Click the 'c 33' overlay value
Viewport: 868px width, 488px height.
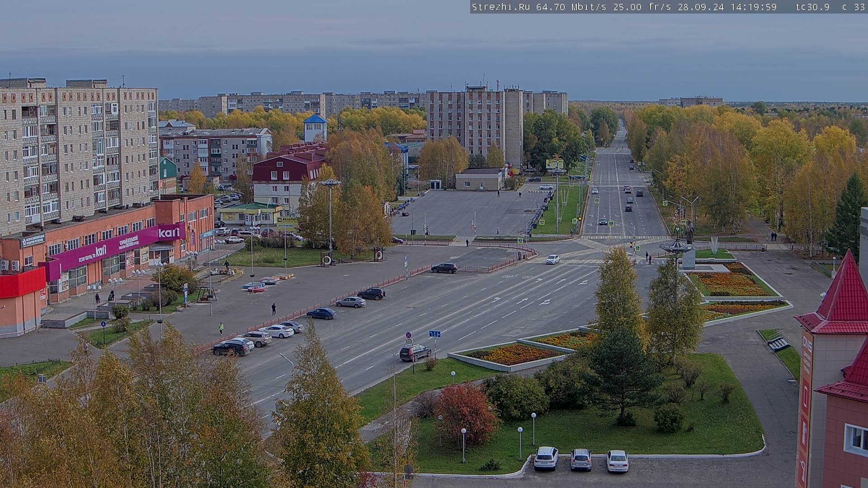(854, 7)
